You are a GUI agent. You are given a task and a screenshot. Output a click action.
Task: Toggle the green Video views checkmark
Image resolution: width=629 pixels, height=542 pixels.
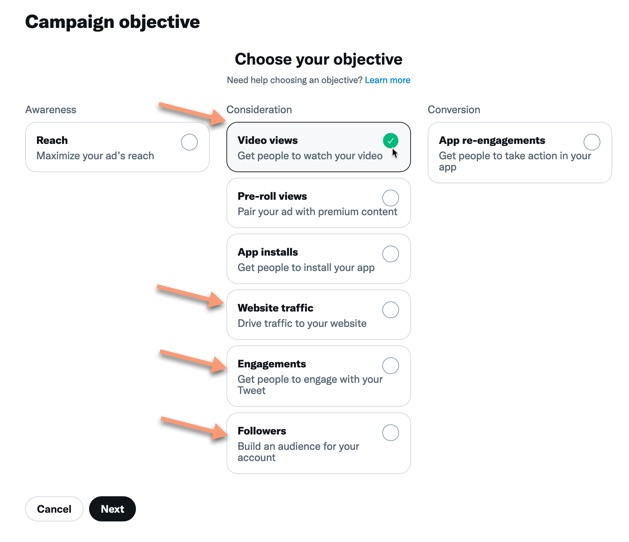click(x=390, y=140)
